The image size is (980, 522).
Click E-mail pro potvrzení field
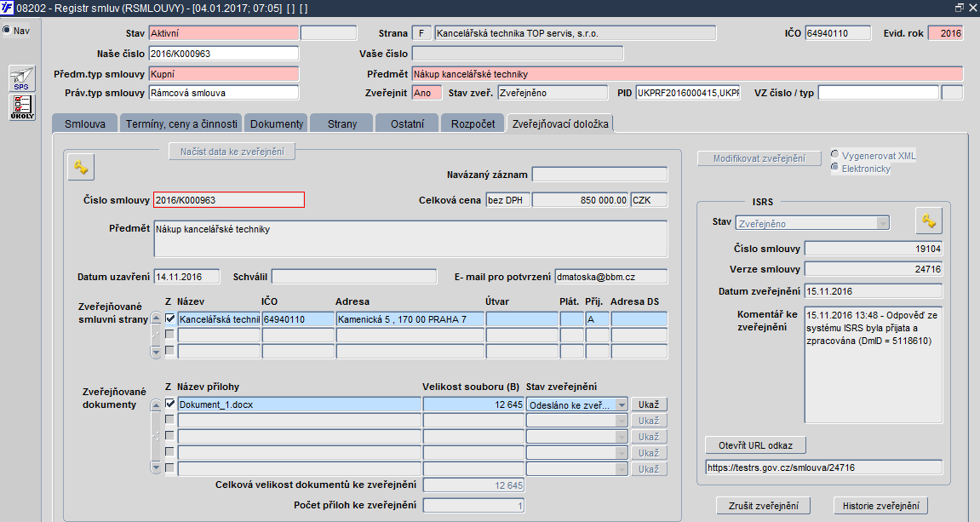(x=611, y=276)
